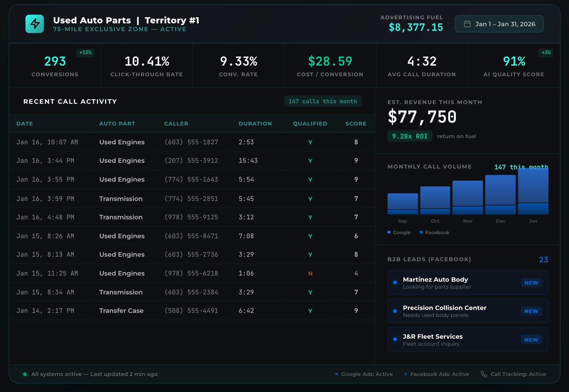Expand the Precision Collision Center lead details
The image size is (569, 392).
468,311
